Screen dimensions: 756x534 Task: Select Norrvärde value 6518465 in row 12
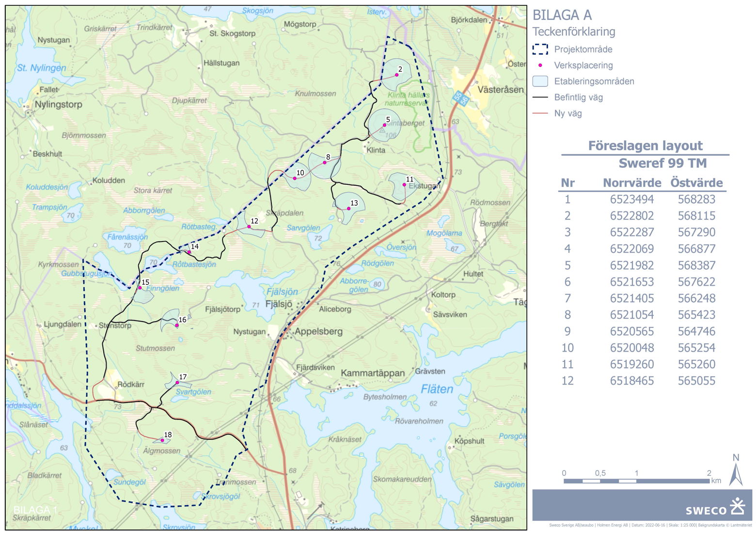(631, 381)
